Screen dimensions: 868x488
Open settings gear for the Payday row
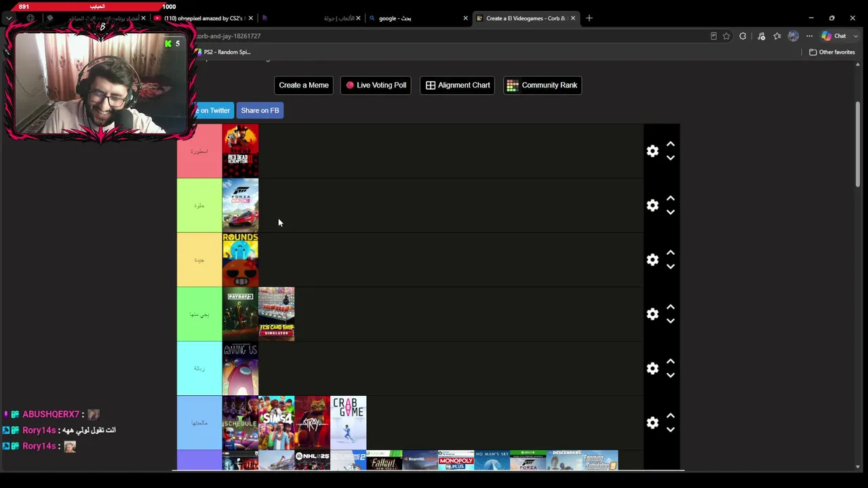click(652, 314)
